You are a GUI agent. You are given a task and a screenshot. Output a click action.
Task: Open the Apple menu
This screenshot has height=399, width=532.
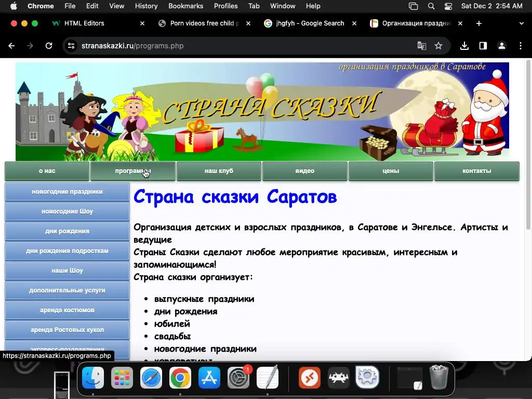pyautogui.click(x=14, y=6)
